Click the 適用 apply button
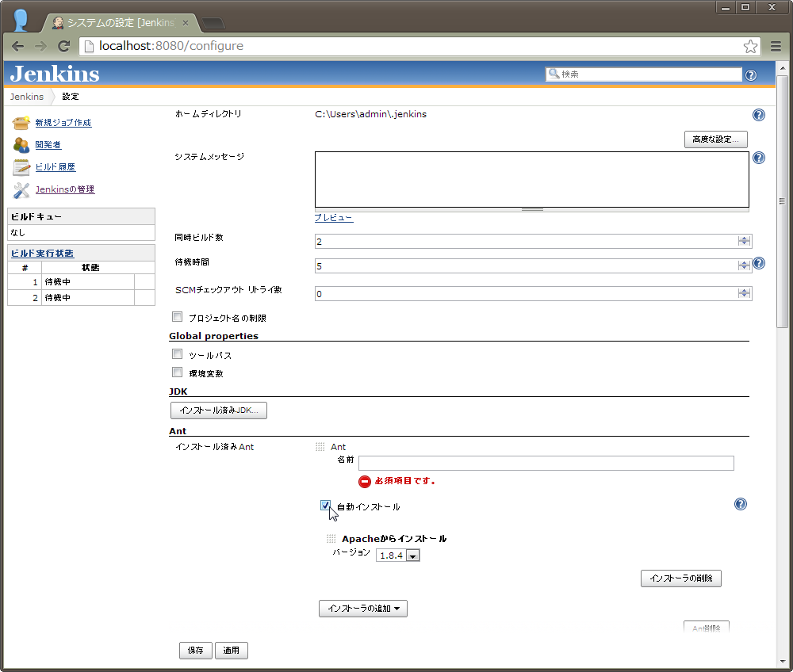This screenshot has width=793, height=672. (x=231, y=651)
